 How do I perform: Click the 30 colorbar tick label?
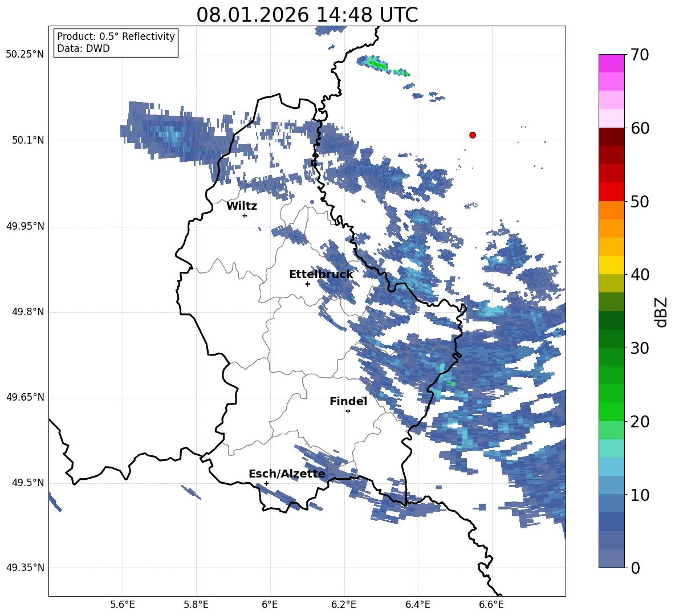click(x=640, y=348)
